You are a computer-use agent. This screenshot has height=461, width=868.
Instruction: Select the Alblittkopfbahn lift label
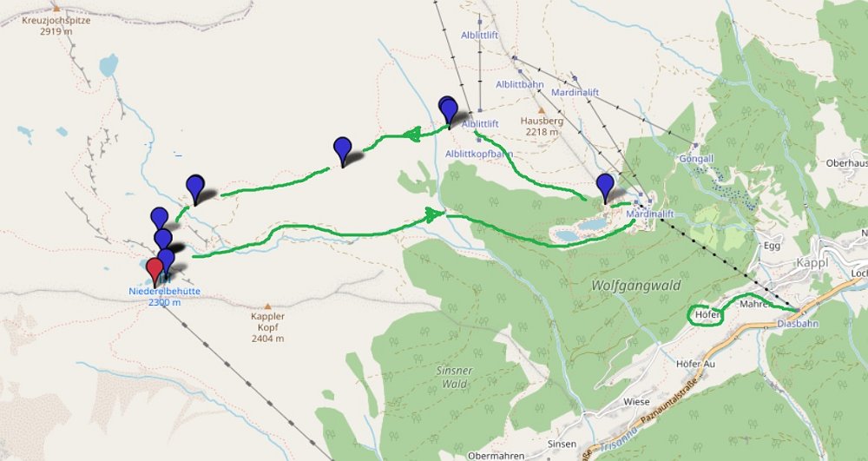(479, 154)
